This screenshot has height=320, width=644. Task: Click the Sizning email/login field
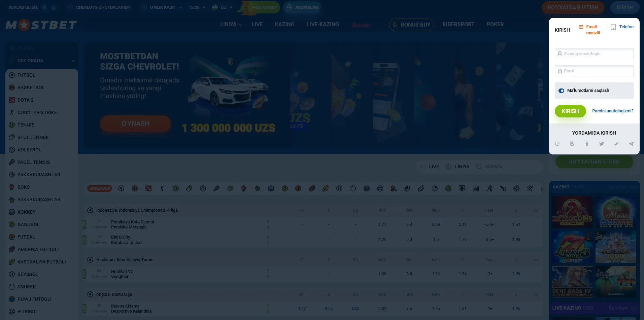point(594,54)
